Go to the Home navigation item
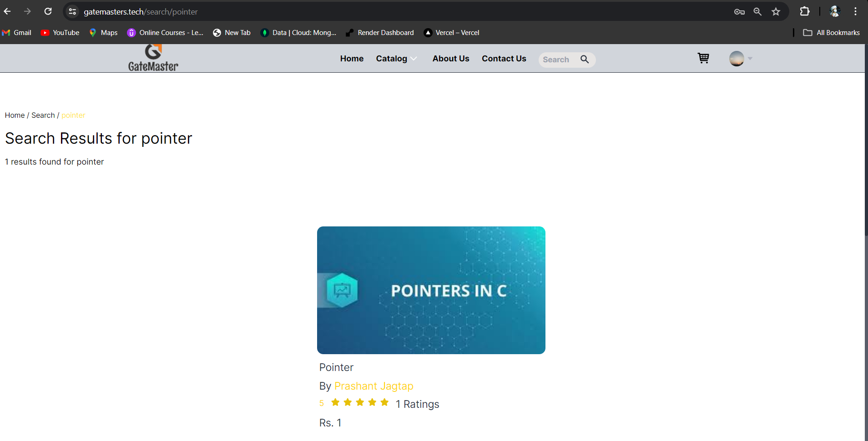Image resolution: width=868 pixels, height=441 pixels. (x=351, y=59)
